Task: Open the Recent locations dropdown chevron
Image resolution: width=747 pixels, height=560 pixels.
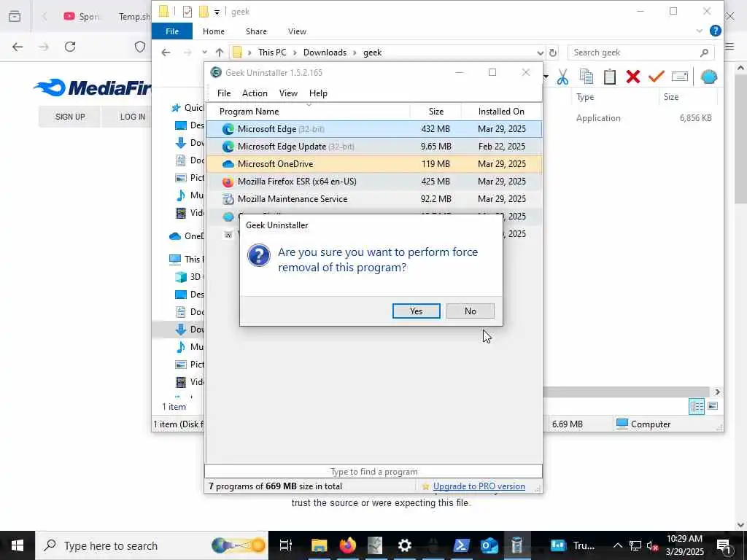Action: point(204,52)
